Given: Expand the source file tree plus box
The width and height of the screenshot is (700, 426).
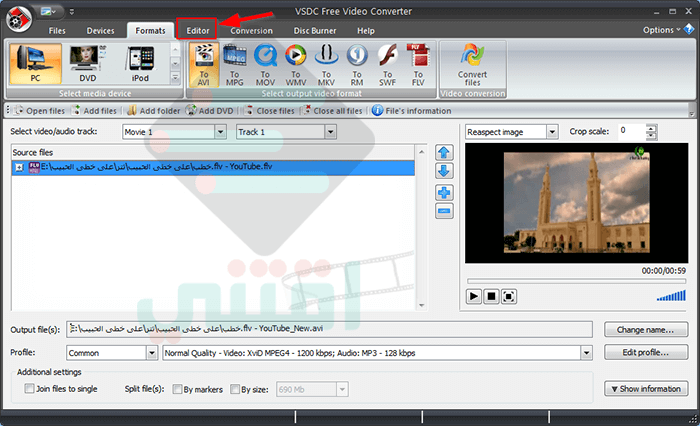Looking at the screenshot, I should (x=19, y=167).
